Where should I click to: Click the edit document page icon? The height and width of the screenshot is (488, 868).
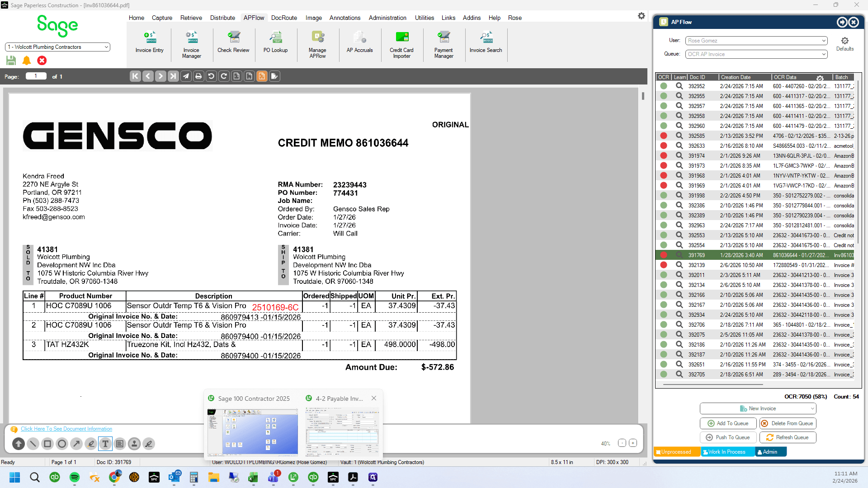pyautogui.click(x=274, y=76)
